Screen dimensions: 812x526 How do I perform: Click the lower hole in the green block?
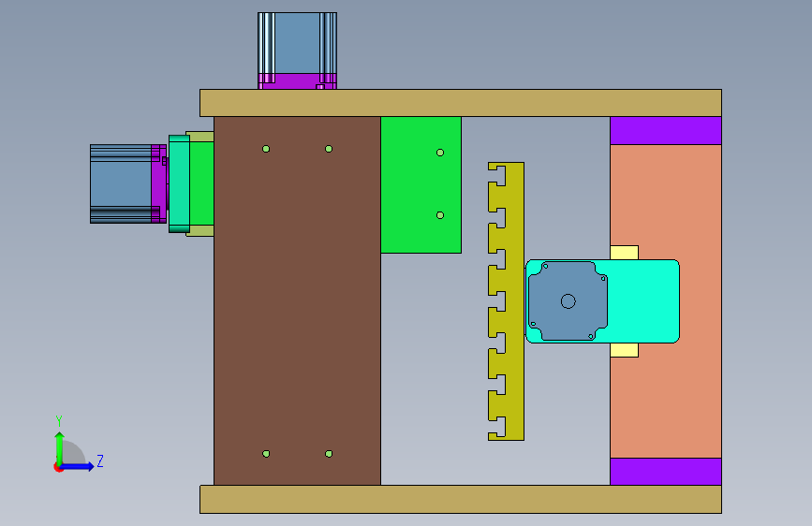(x=440, y=215)
